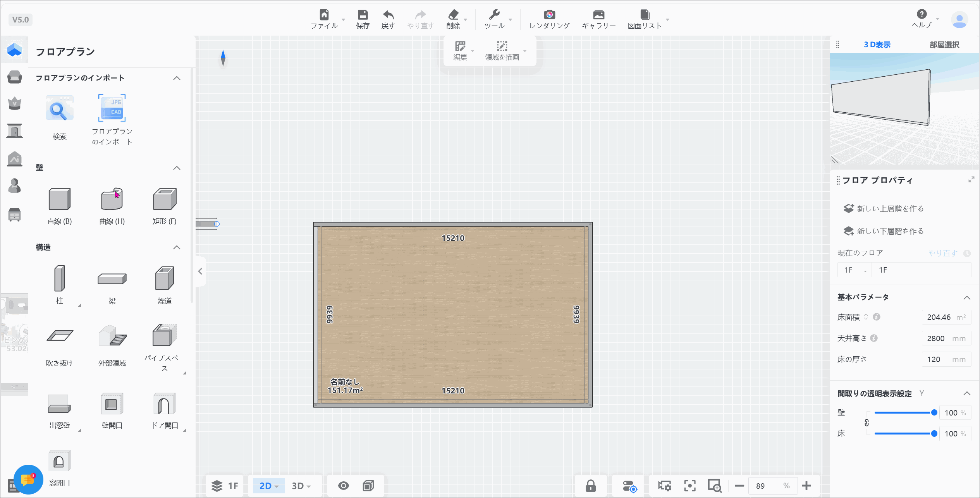Edit the 天井高さ 2800 mm field
This screenshot has width=980, height=498.
pyautogui.click(x=946, y=338)
